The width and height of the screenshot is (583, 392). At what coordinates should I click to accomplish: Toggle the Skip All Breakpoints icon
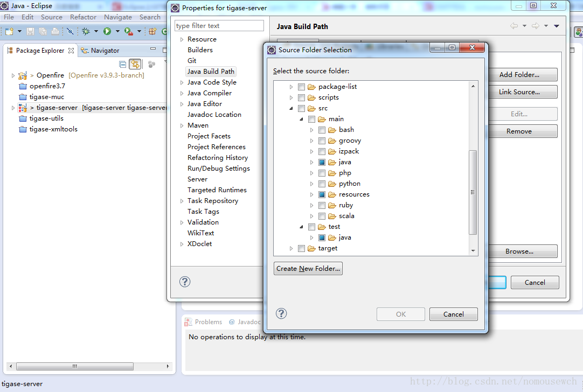click(70, 32)
